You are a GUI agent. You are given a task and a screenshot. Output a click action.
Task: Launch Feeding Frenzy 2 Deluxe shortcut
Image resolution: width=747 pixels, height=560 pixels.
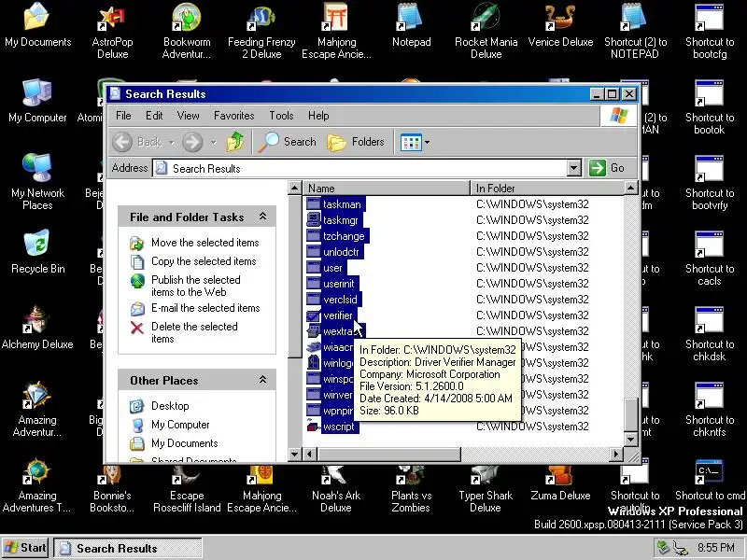pyautogui.click(x=261, y=32)
